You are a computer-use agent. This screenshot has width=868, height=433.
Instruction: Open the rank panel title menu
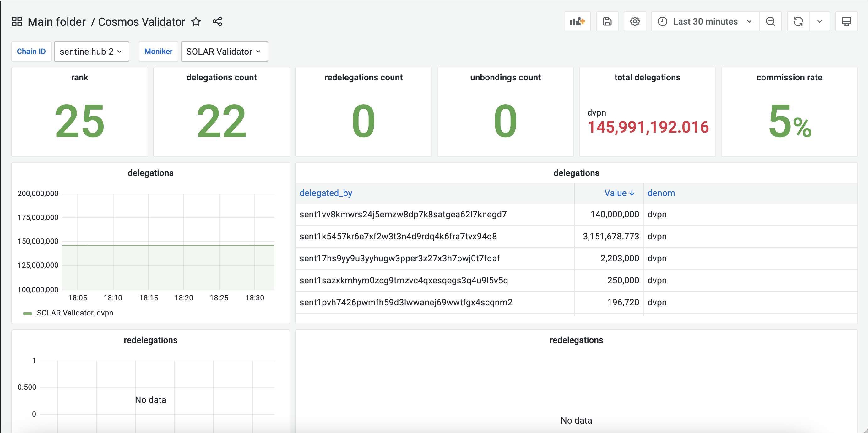pos(79,78)
